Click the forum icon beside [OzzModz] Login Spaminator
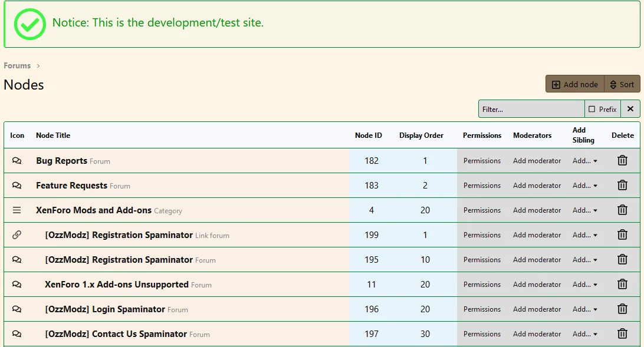This screenshot has height=347, width=644. coord(17,309)
